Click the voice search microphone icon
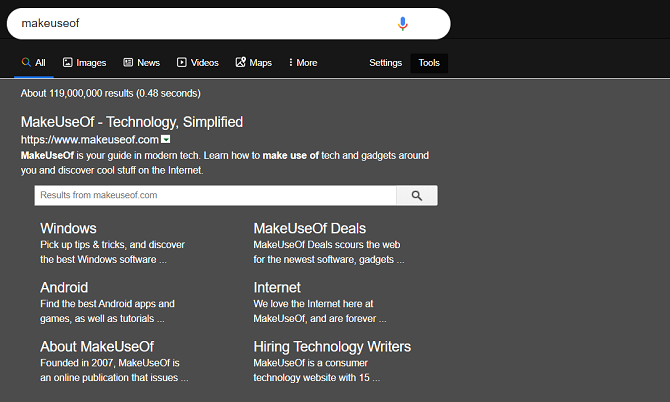 403,23
